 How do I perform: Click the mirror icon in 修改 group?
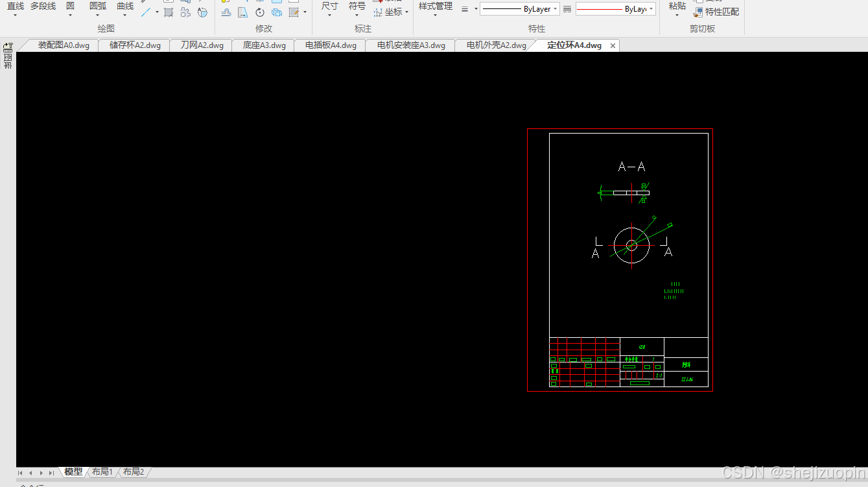(x=242, y=12)
